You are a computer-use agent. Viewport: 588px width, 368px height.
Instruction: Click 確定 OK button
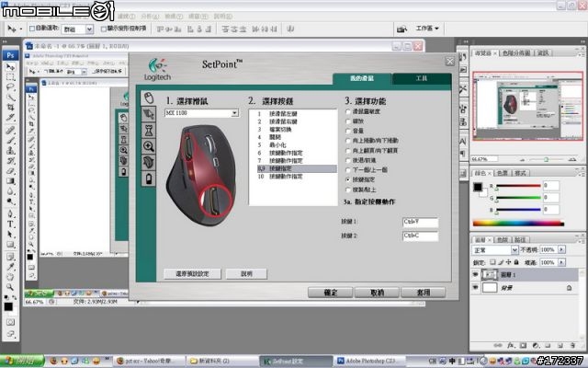pos(331,293)
